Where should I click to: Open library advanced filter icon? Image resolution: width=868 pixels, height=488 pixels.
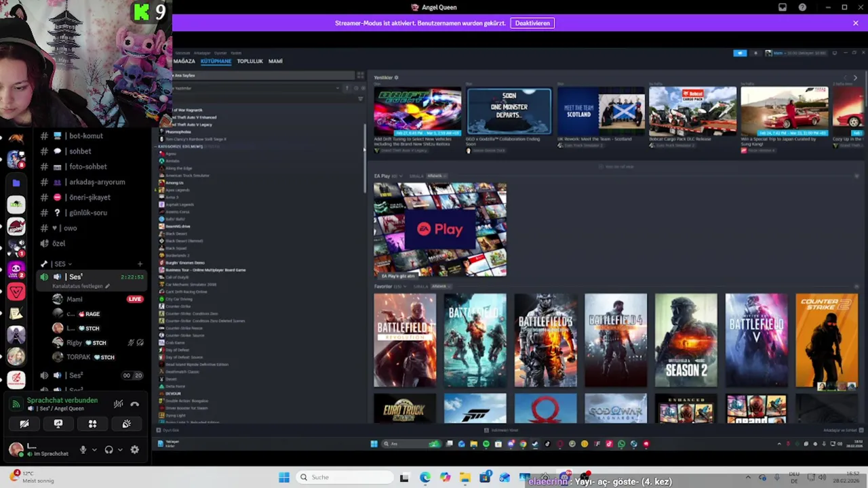360,99
